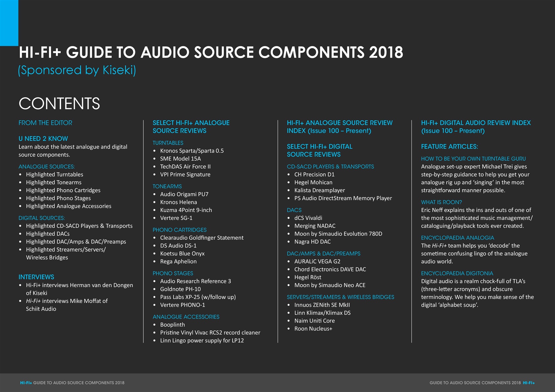The width and height of the screenshot is (555, 392).
Task: Expand the TURNTABLES section heading
Action: point(168,143)
